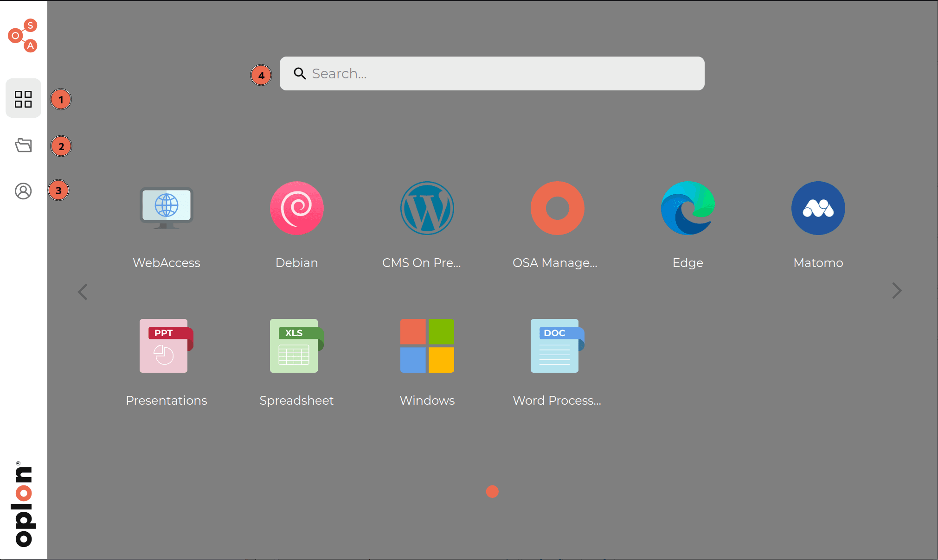Launch the Spreadsheet XLS app
The height and width of the screenshot is (560, 938).
point(297,346)
